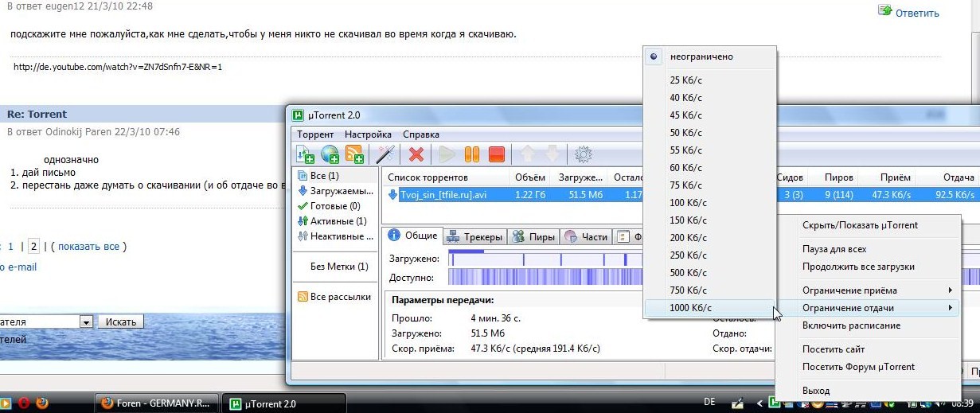Select the Tvoj_sin_[tfile.ru].avi torrent row
Screen dimensions: 980x413
[681, 194]
